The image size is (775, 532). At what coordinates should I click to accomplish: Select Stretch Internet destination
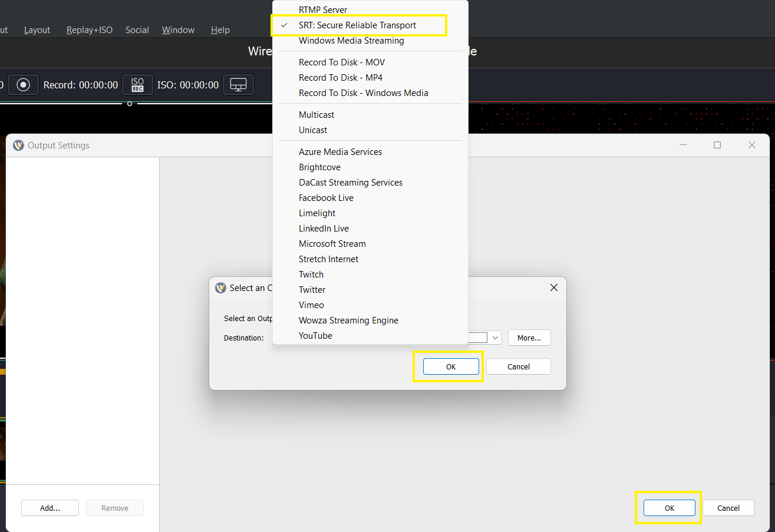370,259
